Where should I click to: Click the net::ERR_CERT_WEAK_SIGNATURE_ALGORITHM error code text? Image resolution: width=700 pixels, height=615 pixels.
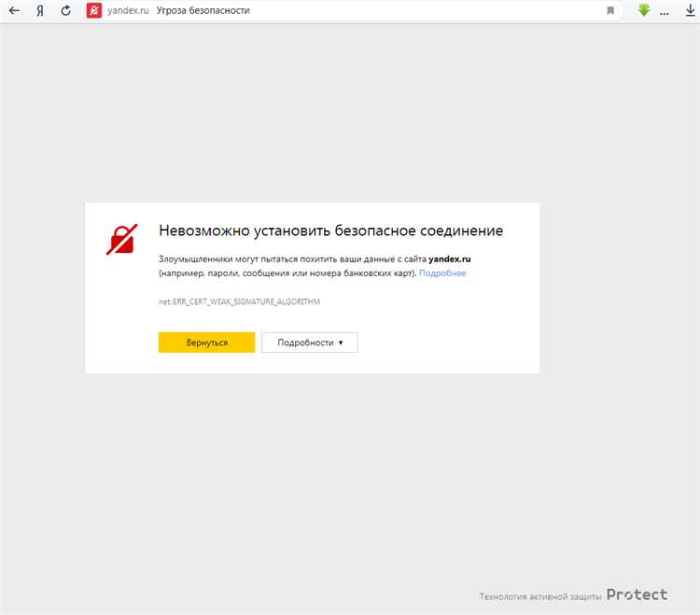coord(240,302)
